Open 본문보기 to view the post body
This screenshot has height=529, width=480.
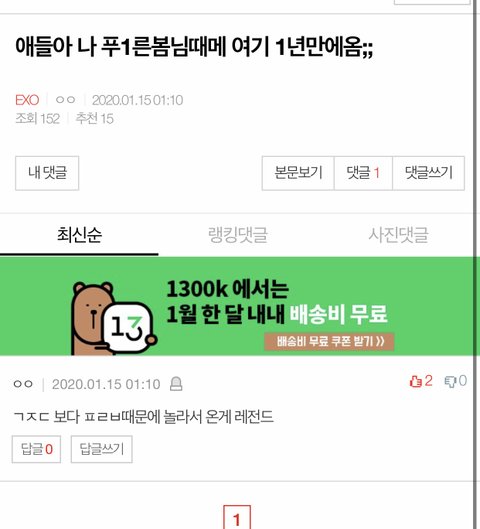tap(298, 173)
